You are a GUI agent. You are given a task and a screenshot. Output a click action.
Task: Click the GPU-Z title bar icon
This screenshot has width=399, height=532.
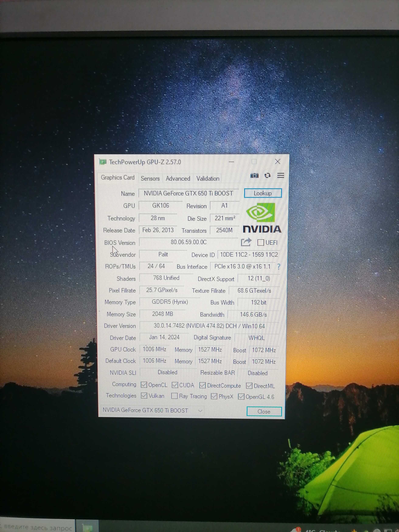(103, 162)
